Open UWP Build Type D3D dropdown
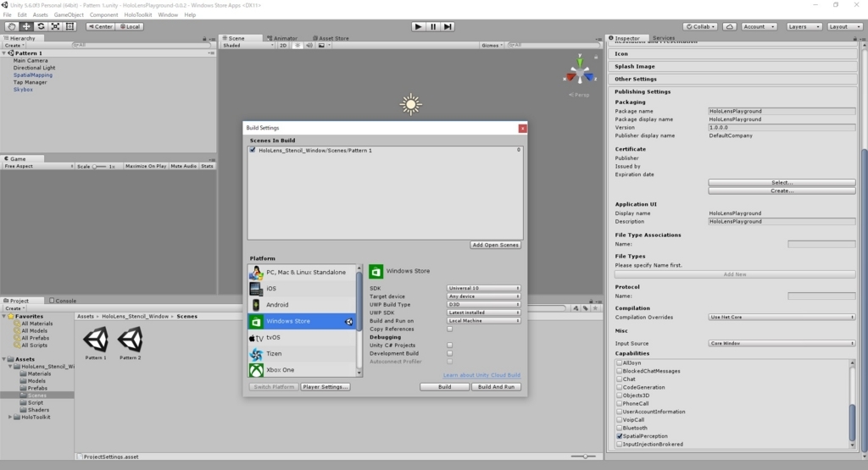 (483, 305)
